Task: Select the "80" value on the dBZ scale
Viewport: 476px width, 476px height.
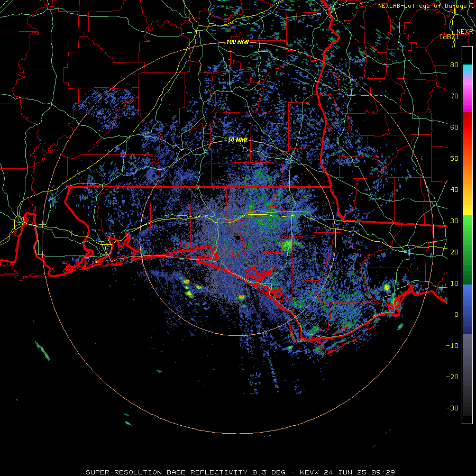Action: point(454,65)
